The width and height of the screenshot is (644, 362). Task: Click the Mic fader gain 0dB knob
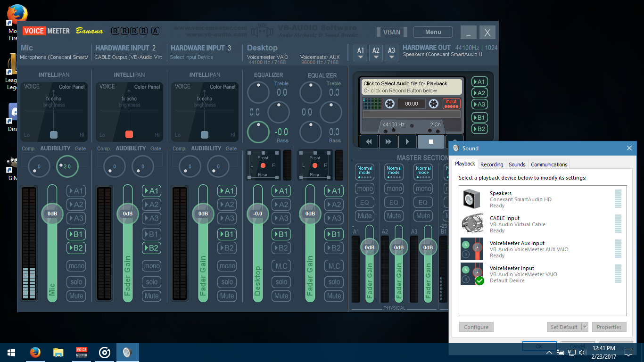(52, 214)
